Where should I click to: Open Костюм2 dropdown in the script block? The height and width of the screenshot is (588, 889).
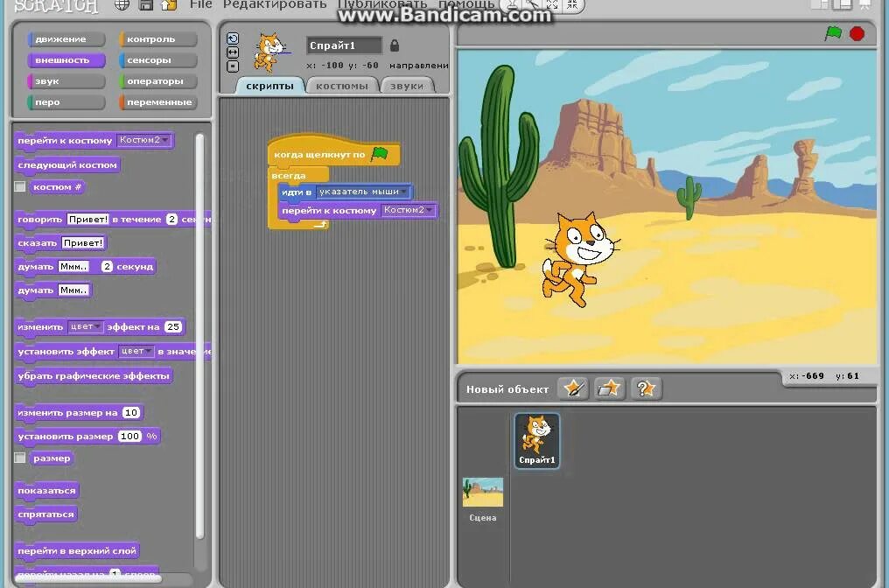tap(409, 210)
